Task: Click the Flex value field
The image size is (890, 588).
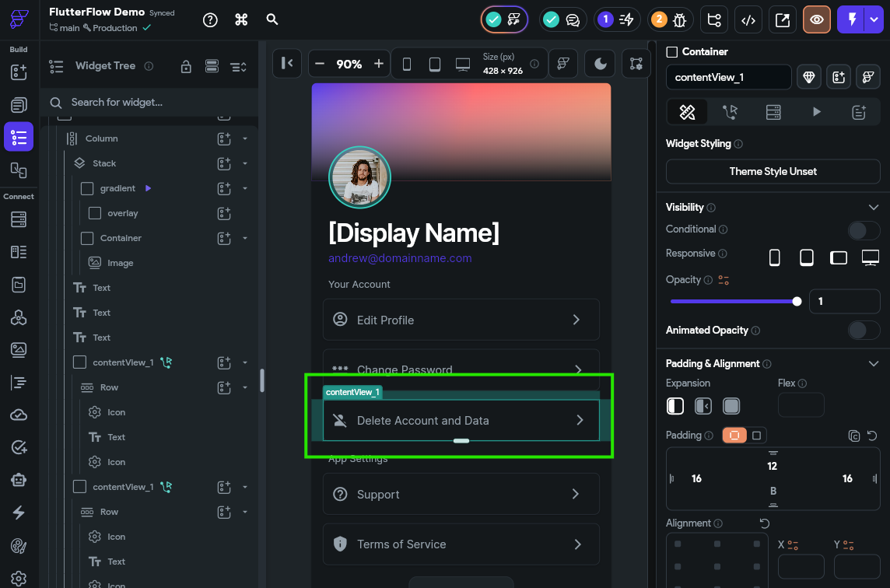Action: click(x=801, y=405)
